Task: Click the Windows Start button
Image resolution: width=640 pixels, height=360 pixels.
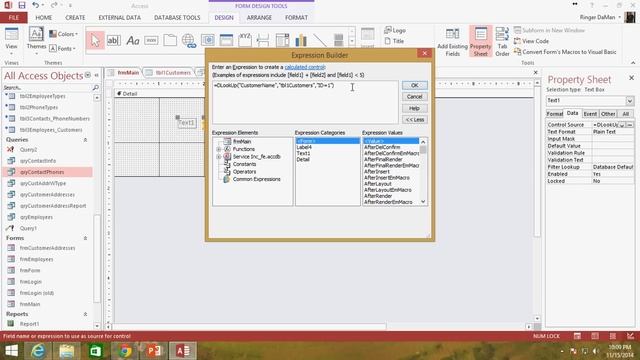Action: coord(11,351)
